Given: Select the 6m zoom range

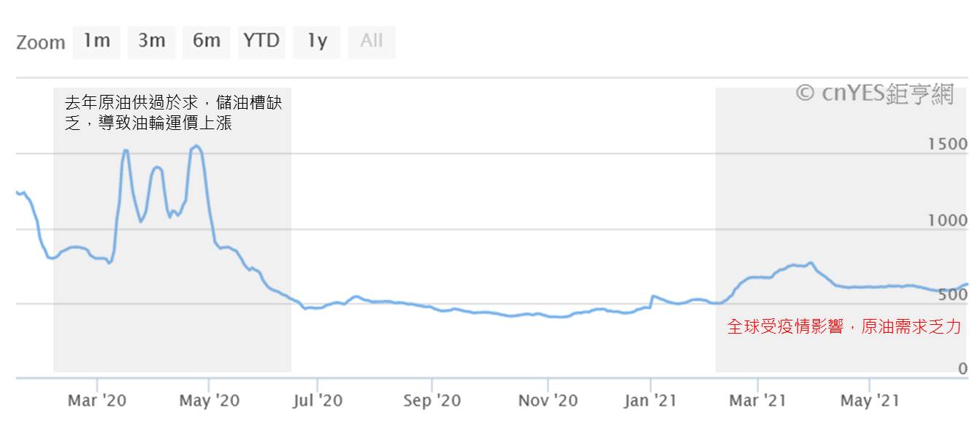Looking at the screenshot, I should point(207,42).
